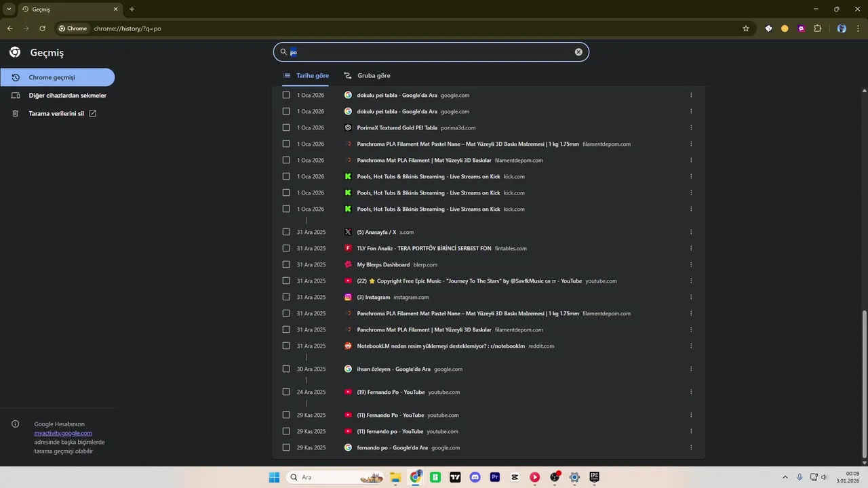This screenshot has height=488, width=868.
Task: Open more actions for PorimaX Textured Gold PEI Tabla
Action: point(691,127)
